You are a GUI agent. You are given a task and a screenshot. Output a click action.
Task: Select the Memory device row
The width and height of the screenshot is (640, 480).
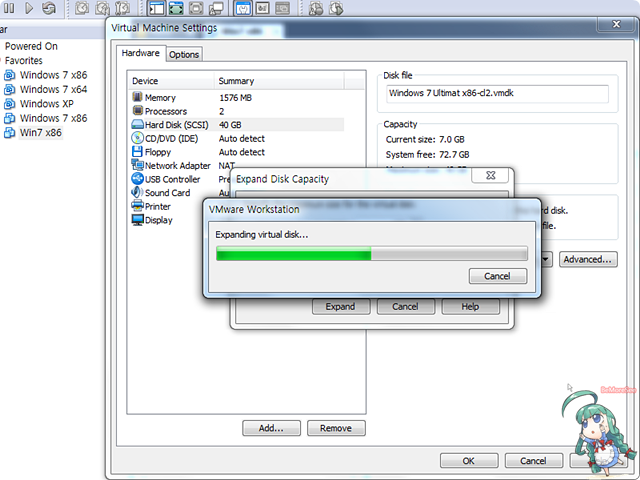click(237, 98)
